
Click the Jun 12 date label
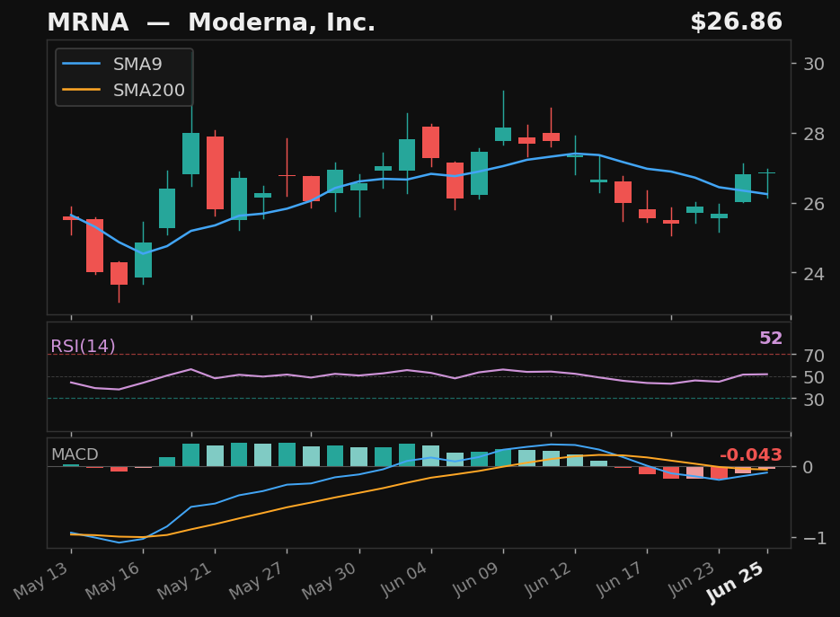click(547, 579)
